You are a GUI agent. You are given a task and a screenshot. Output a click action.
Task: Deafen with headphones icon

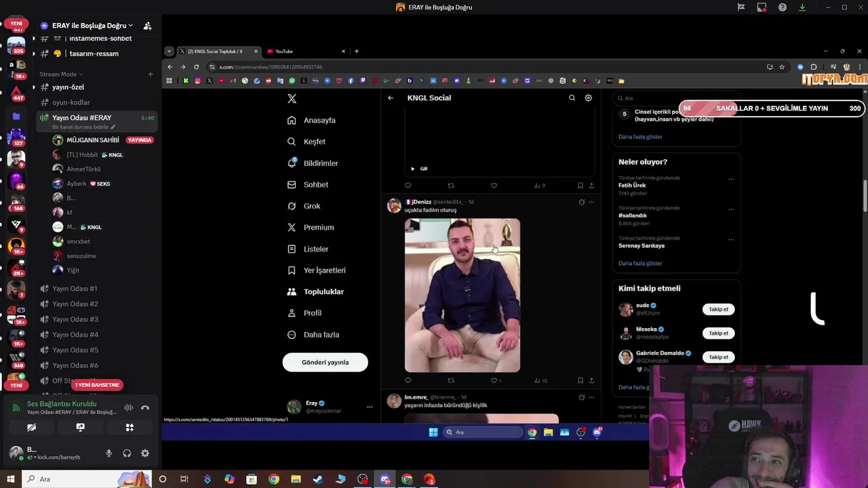click(127, 453)
